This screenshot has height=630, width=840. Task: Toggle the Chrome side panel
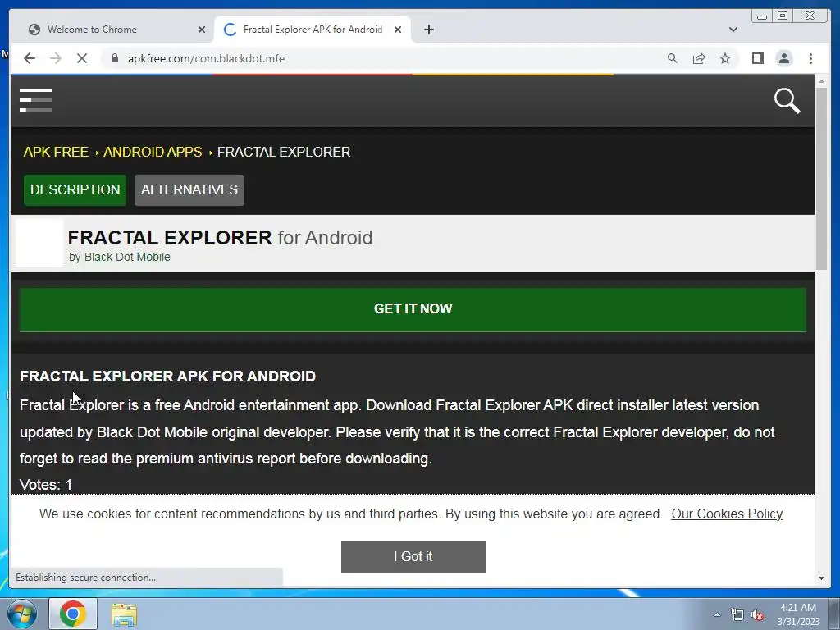tap(757, 58)
